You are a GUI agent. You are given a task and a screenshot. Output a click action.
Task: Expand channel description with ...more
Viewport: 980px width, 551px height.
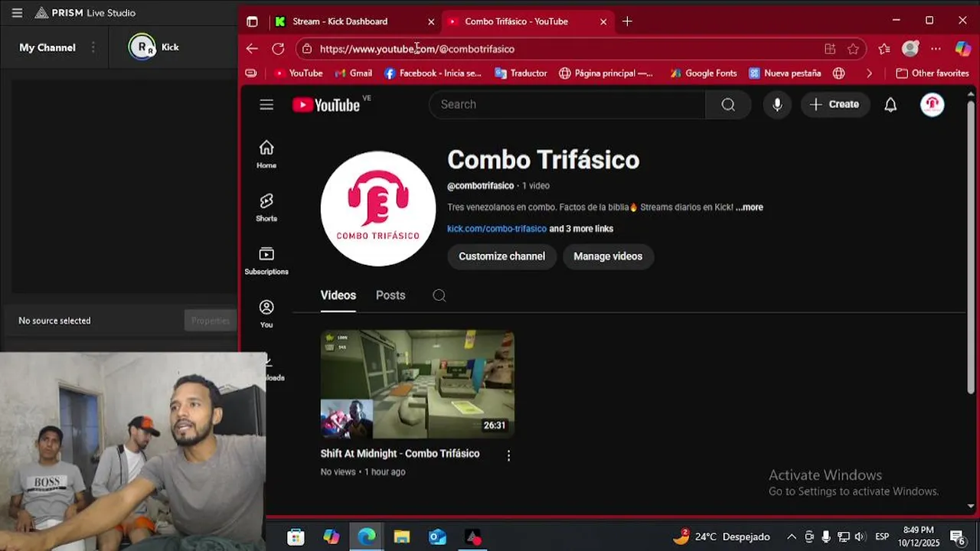[750, 207]
